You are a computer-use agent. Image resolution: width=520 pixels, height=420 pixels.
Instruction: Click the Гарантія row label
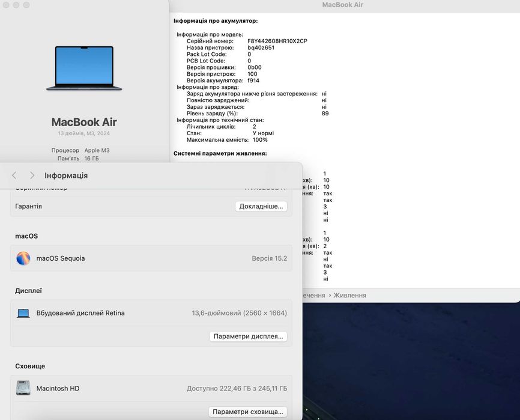28,206
